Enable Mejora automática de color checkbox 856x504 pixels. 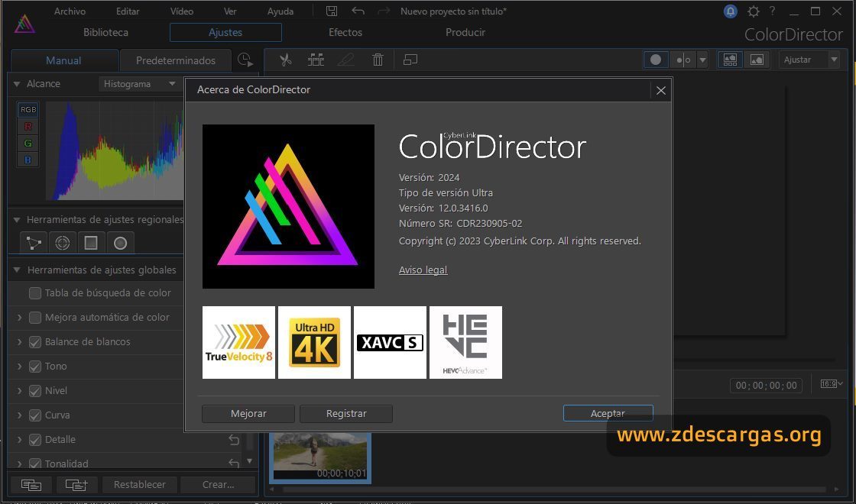35,318
